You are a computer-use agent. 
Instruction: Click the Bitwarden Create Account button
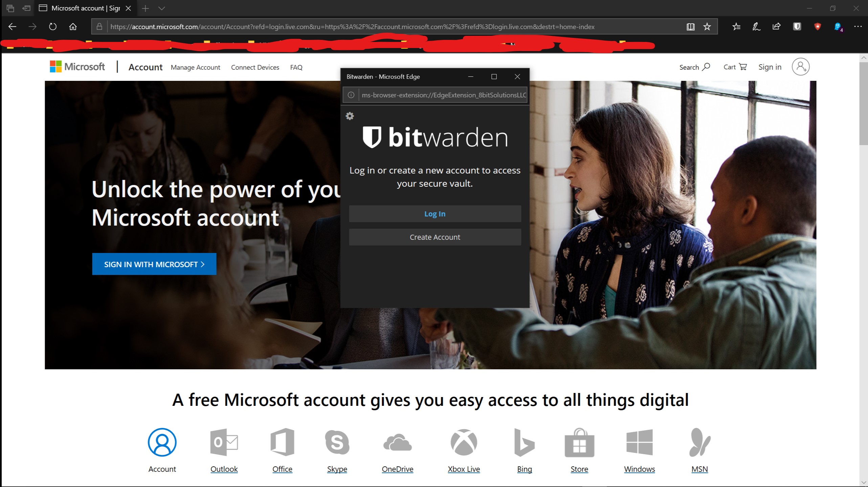pyautogui.click(x=435, y=237)
